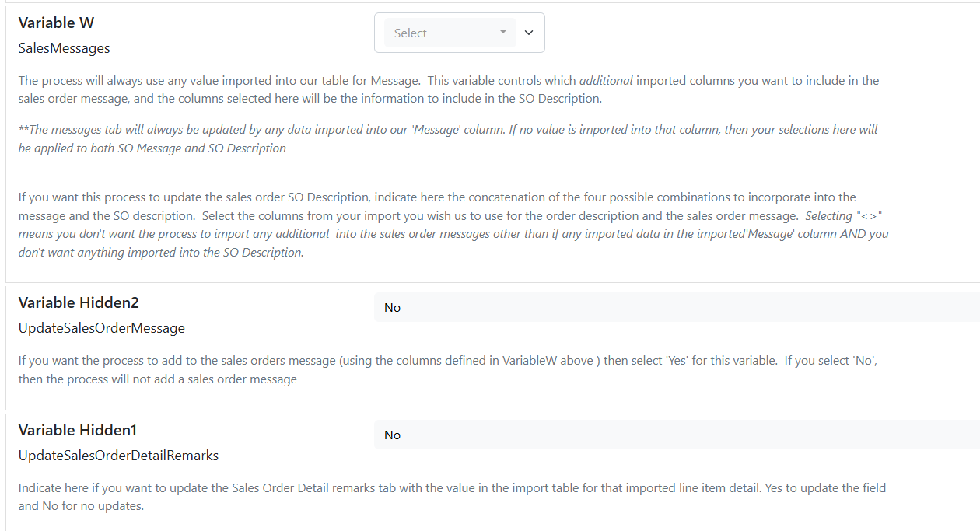Viewport: 980px width, 531px height.
Task: Click the italic note starting "**The messages tab"
Action: click(x=448, y=138)
